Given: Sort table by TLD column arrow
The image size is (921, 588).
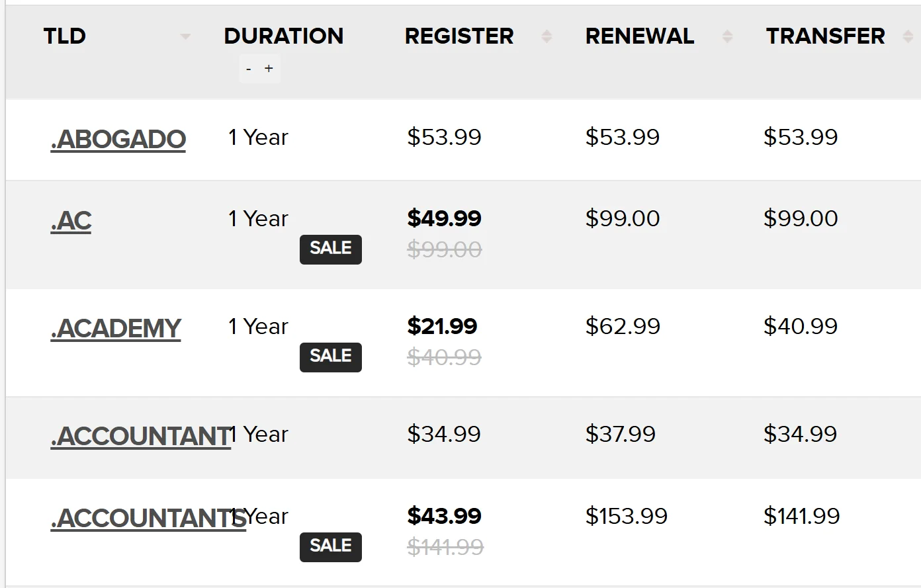Looking at the screenshot, I should 185,36.
